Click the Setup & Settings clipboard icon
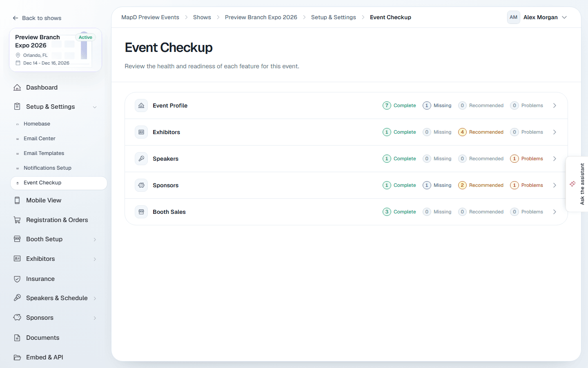The height and width of the screenshot is (368, 588). (x=17, y=106)
